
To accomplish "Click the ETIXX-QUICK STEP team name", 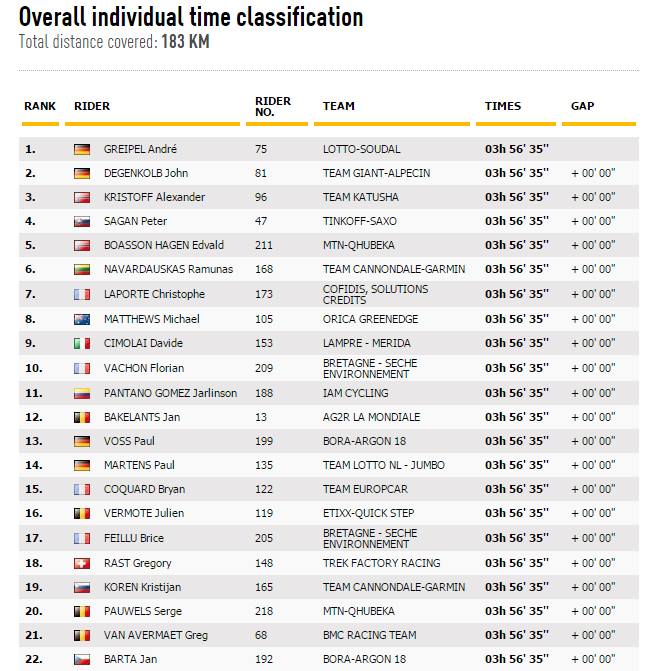I will click(x=368, y=513).
